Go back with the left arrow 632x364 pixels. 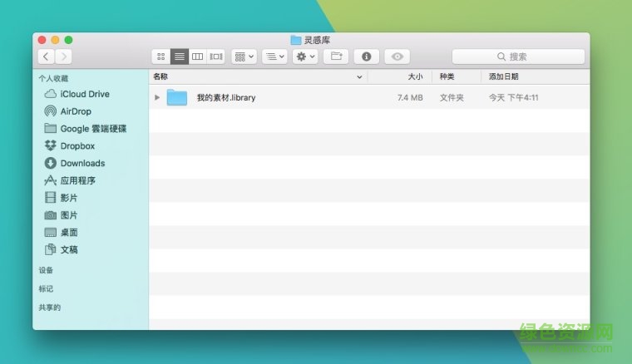pos(46,57)
